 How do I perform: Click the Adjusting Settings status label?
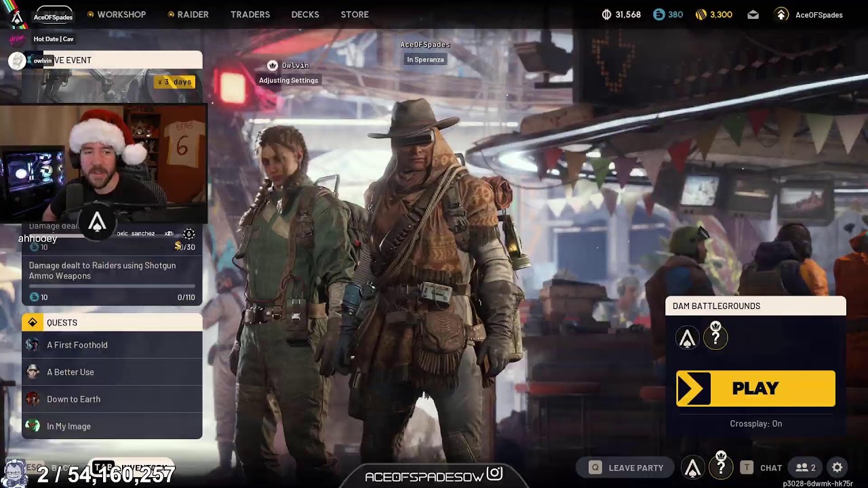288,80
